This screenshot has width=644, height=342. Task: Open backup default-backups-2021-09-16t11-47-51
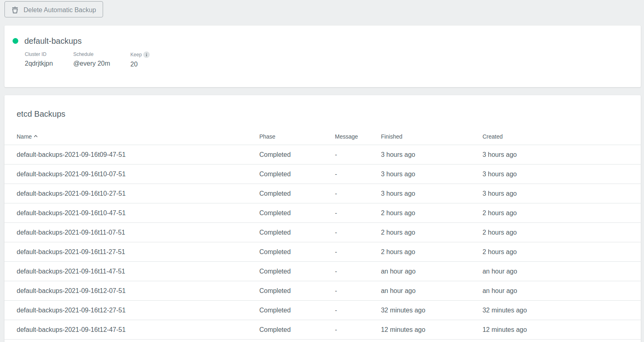(x=71, y=271)
